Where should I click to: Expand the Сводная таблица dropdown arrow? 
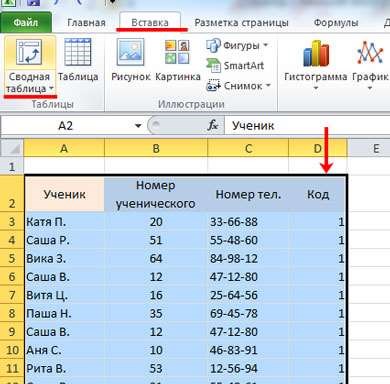[51, 89]
